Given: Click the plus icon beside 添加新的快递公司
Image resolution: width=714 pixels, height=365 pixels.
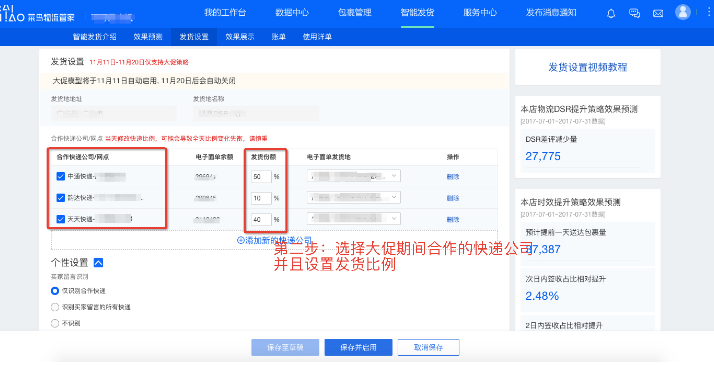Looking at the screenshot, I should point(241,240).
